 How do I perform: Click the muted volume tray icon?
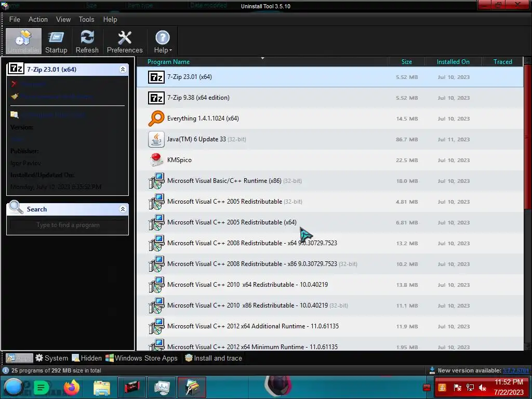[x=483, y=388]
